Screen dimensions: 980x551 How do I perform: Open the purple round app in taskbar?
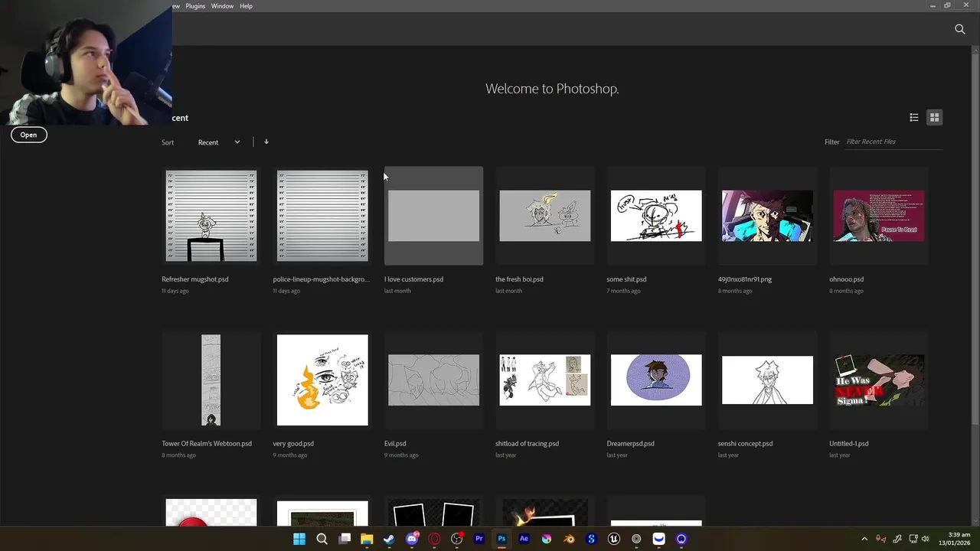click(x=681, y=539)
